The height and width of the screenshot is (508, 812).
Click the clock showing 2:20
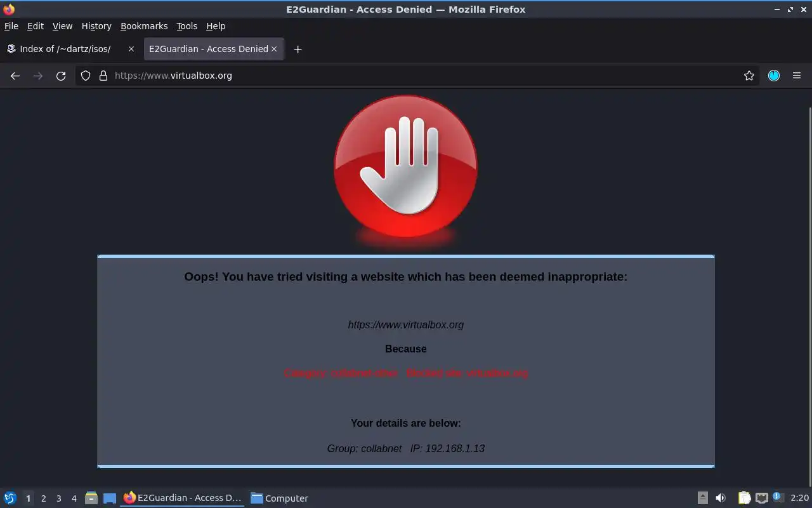point(799,498)
